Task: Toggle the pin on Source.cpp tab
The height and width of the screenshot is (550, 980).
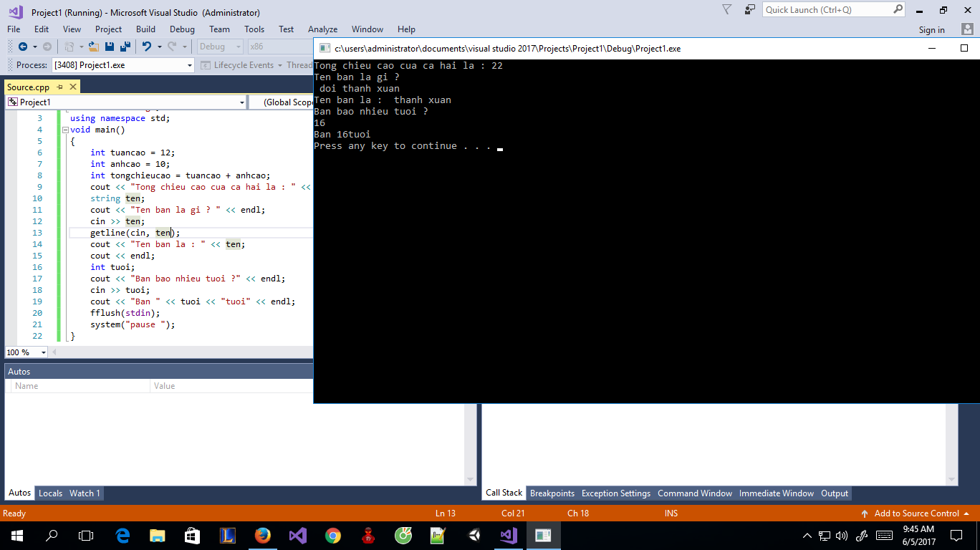Action: (x=60, y=87)
